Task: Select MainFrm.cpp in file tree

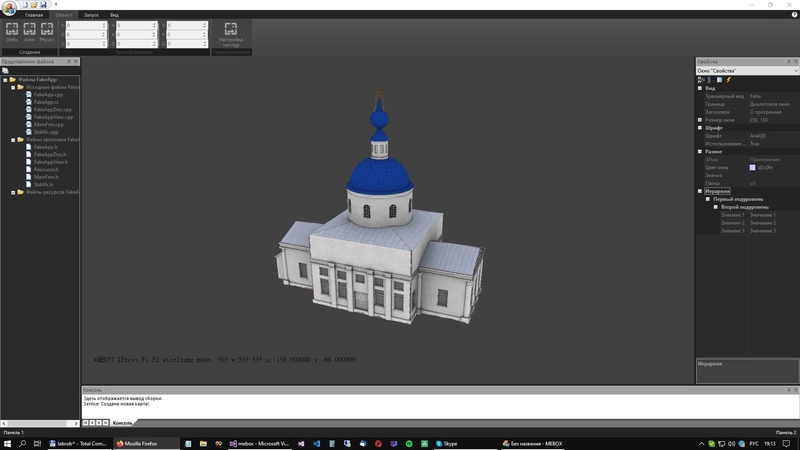Action: (48, 124)
